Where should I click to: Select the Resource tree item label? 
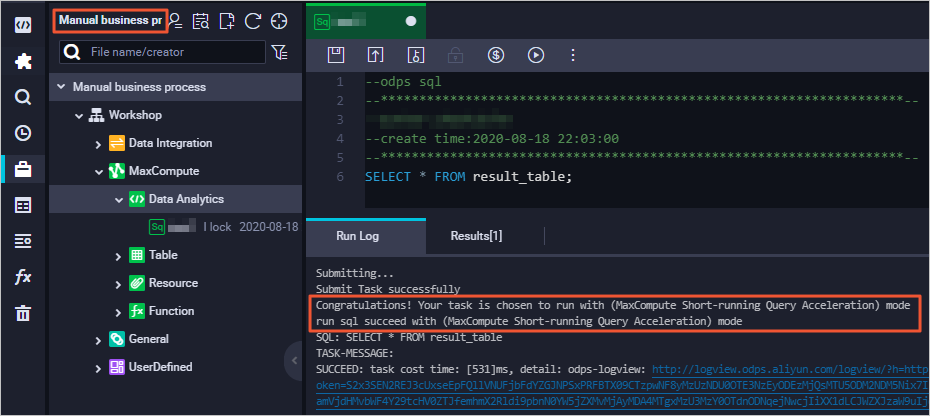click(173, 283)
